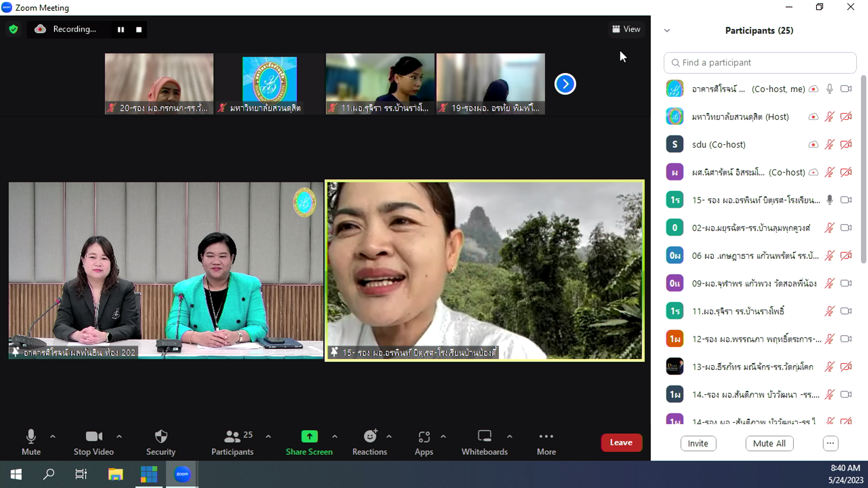Click camera-off icon for 06 ผอ .เกษฎาธาร
The height and width of the screenshot is (488, 868).
(x=846, y=256)
